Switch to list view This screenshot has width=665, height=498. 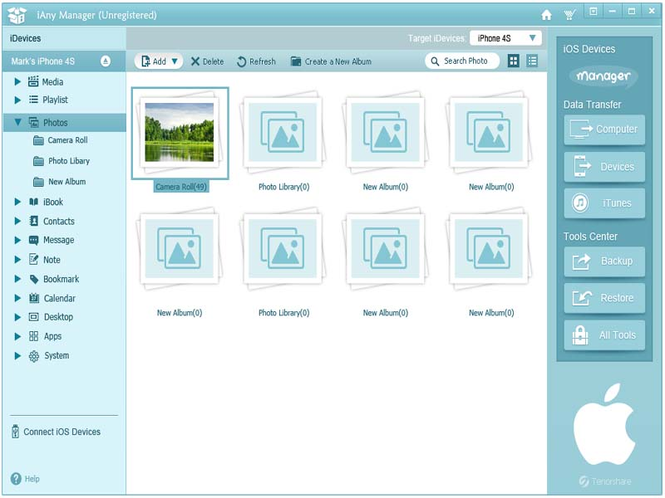pyautogui.click(x=532, y=61)
